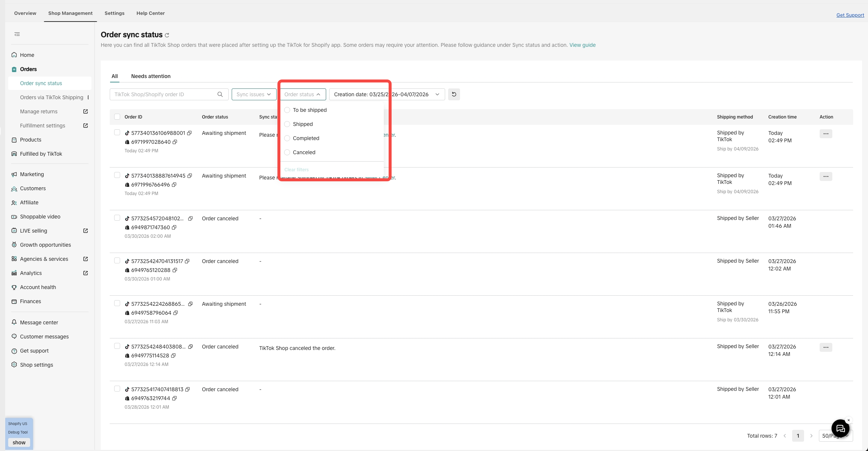Screen dimensions: 868x451
Task: Open the Creation date range dropdown
Action: 387,94
